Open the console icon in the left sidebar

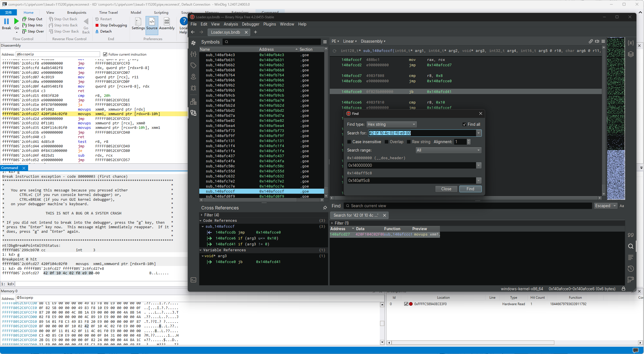[193, 280]
